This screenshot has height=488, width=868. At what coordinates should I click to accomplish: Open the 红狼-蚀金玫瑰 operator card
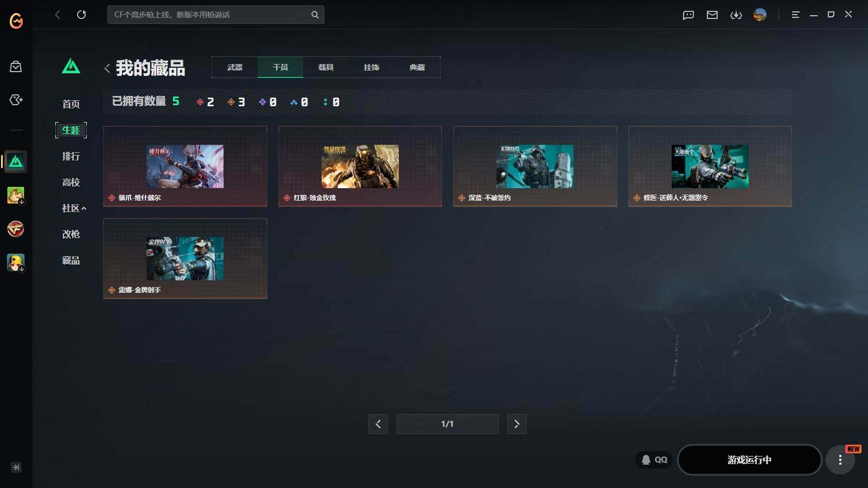pyautogui.click(x=360, y=166)
